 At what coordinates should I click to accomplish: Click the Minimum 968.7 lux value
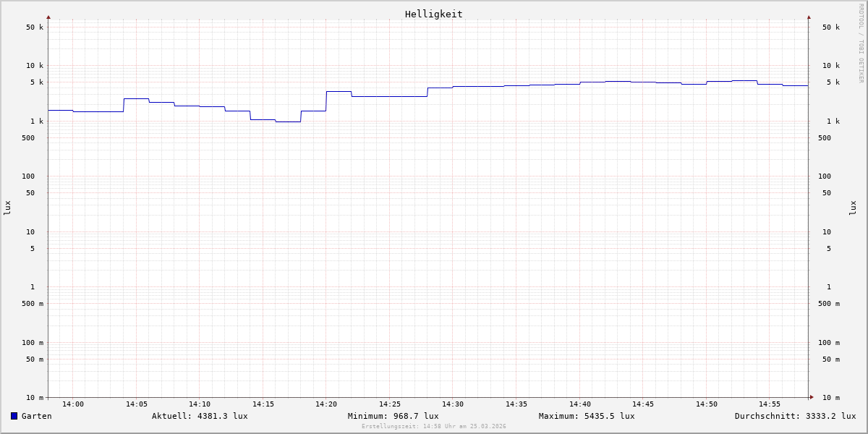point(393,416)
